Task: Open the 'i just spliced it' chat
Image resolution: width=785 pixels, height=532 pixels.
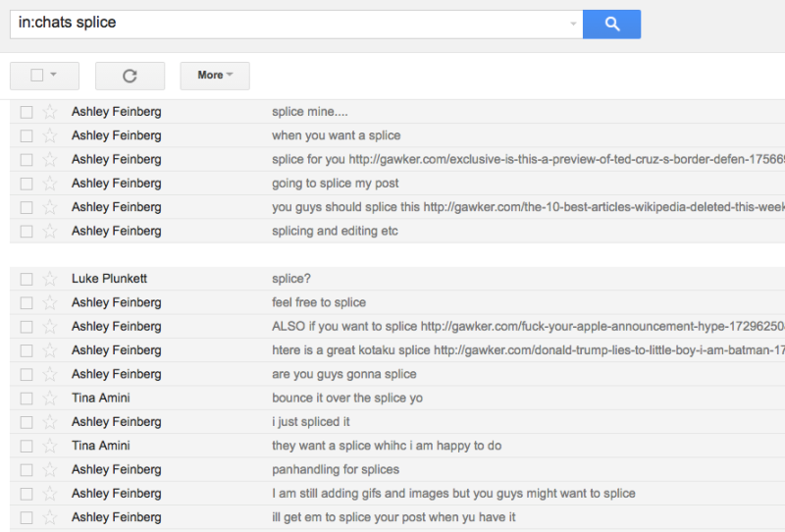Action: tap(311, 422)
